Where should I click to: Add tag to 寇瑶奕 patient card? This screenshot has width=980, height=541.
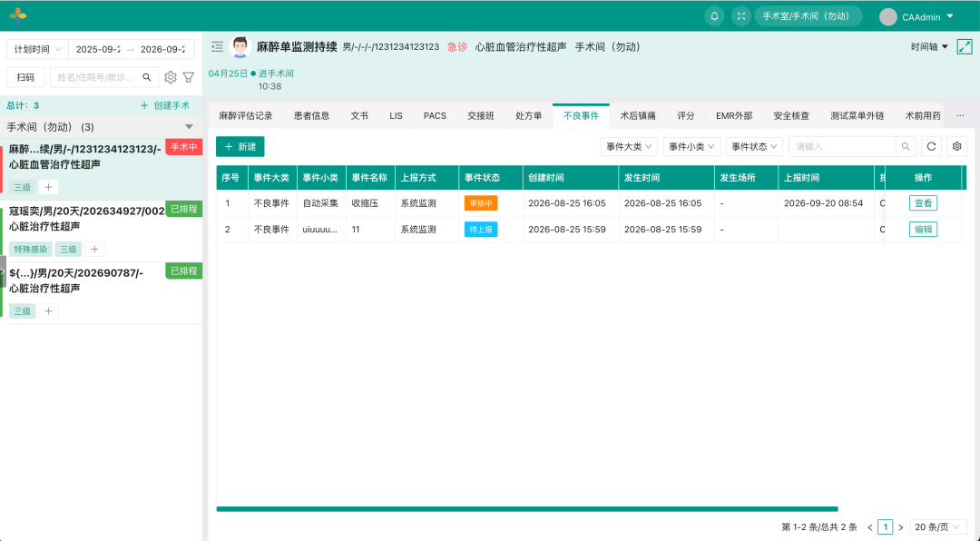(94, 249)
